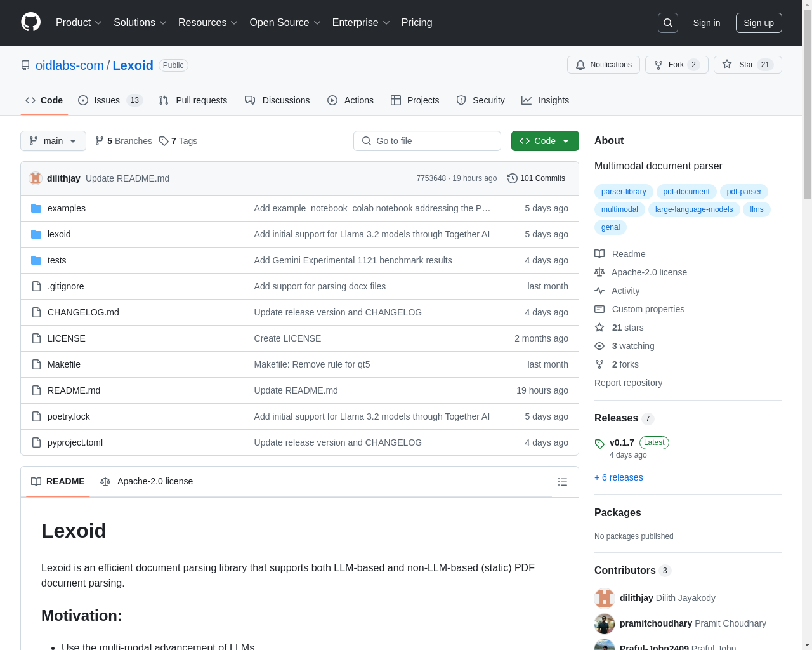Star the Lexoid repository
The image size is (812, 650).
tap(747, 65)
